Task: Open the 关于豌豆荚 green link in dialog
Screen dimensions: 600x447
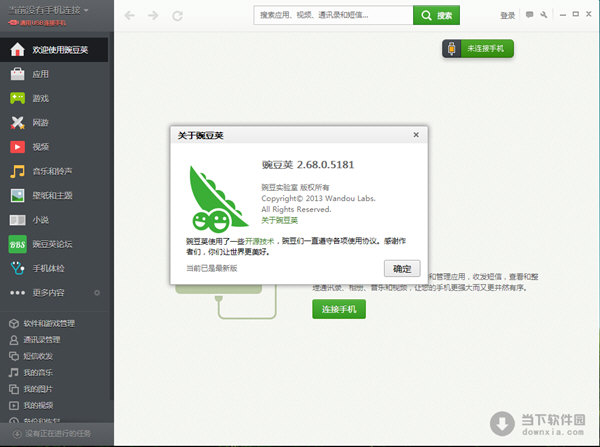Action: 279,220
